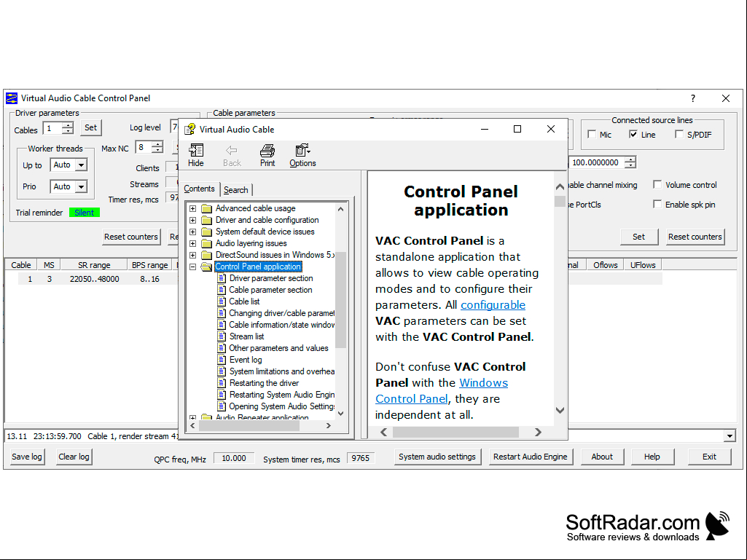Image resolution: width=747 pixels, height=560 pixels.
Task: Click the About button
Action: click(x=602, y=457)
